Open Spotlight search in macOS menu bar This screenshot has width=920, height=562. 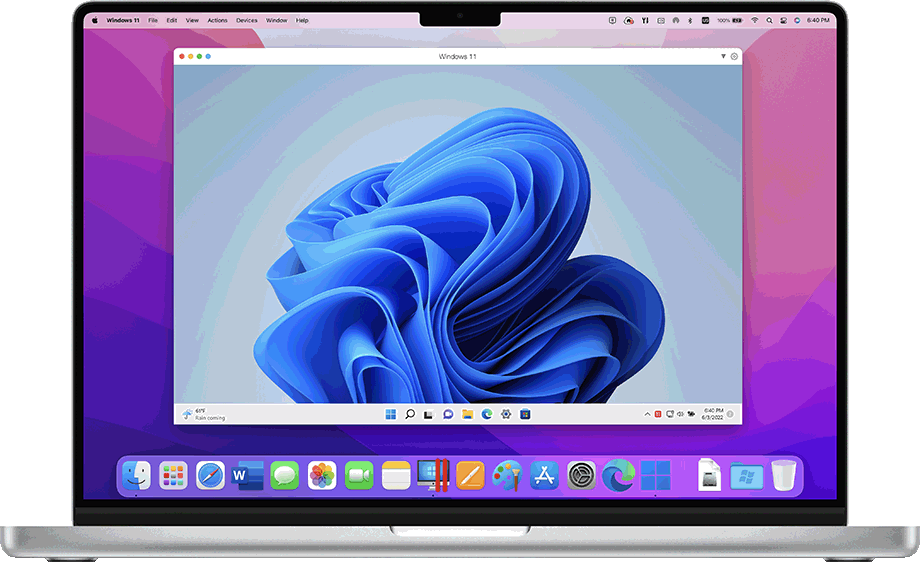point(769,20)
